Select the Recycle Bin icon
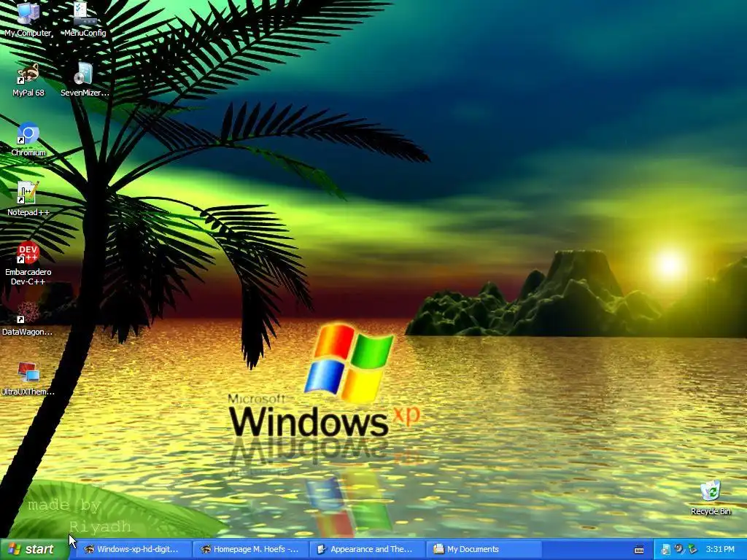Screen dimensions: 747x560 711,498
